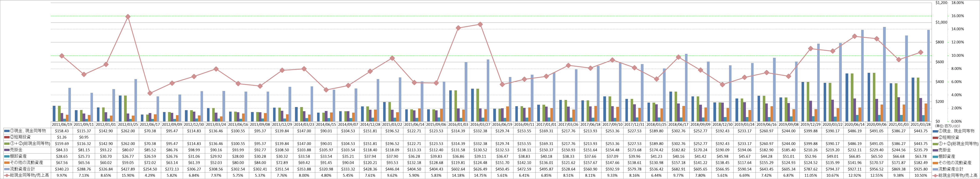Click the 14.75% ratio cell
Image resolution: width=980 pixels, height=179 pixels.
481,175
